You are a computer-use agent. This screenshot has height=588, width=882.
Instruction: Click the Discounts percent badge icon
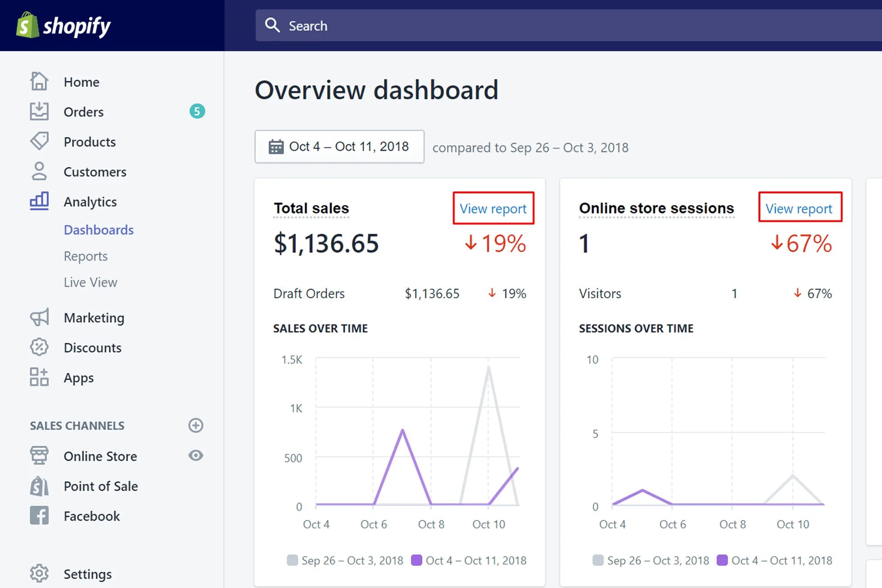click(39, 347)
